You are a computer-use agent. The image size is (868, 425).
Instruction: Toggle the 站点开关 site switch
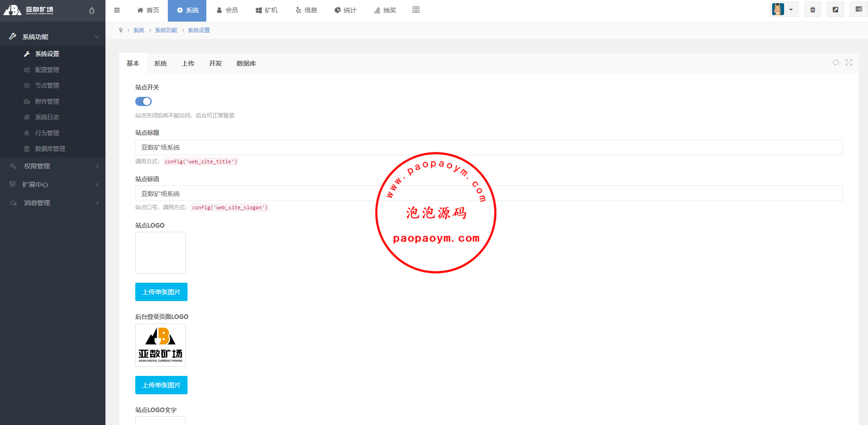(x=144, y=101)
